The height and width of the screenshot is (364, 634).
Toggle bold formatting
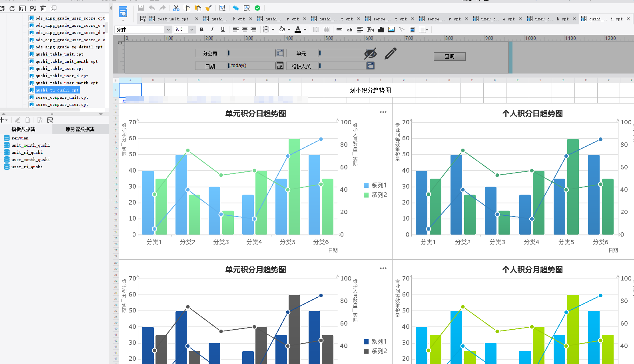point(201,30)
